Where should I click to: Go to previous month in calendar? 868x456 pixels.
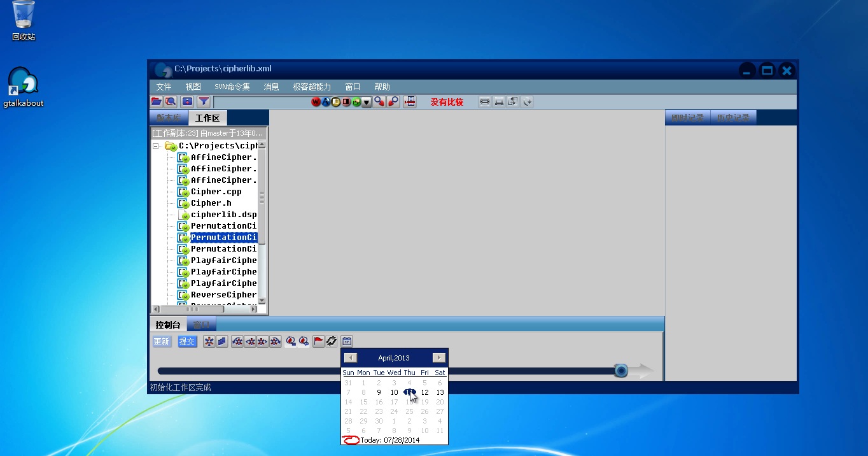point(351,358)
